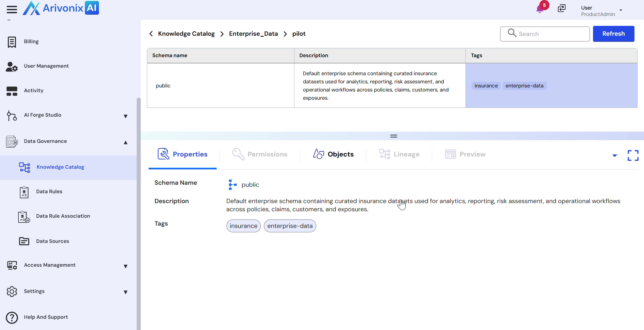Switch to the Objects tab
This screenshot has width=644, height=330.
pos(334,154)
